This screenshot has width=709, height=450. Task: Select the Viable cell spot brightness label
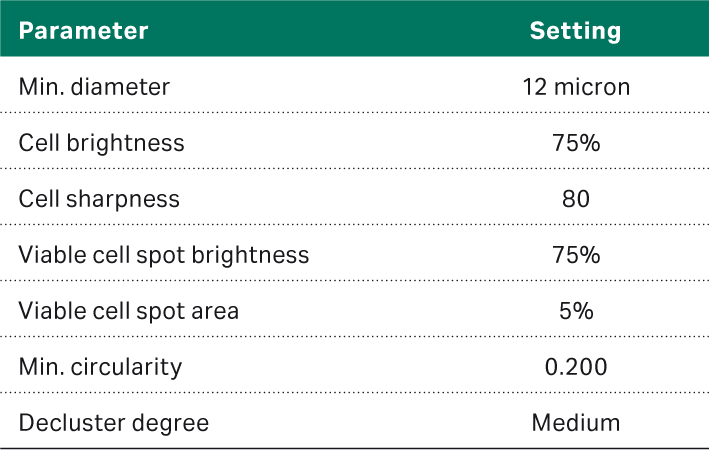(x=164, y=255)
